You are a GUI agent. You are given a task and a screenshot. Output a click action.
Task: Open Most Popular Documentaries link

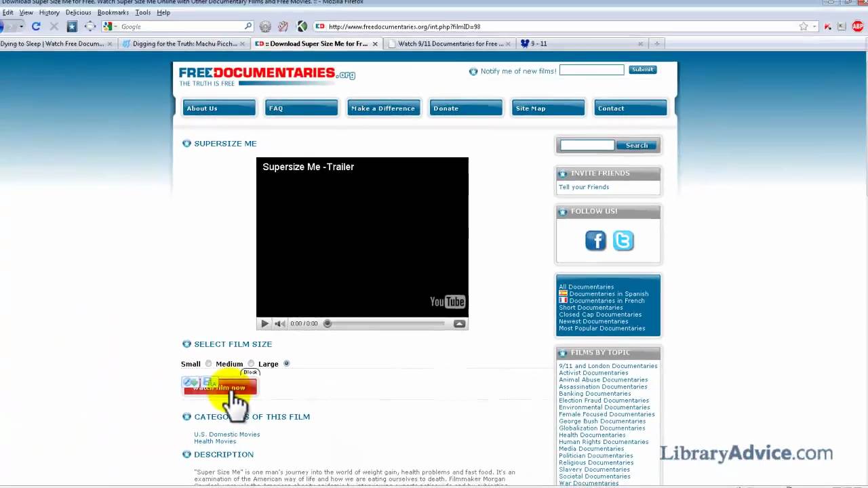click(x=602, y=329)
